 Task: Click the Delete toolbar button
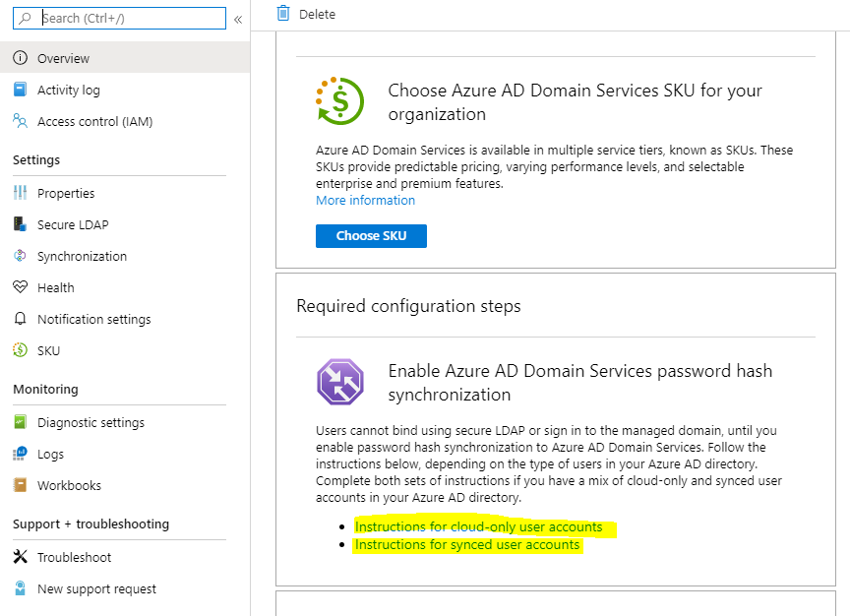point(305,14)
